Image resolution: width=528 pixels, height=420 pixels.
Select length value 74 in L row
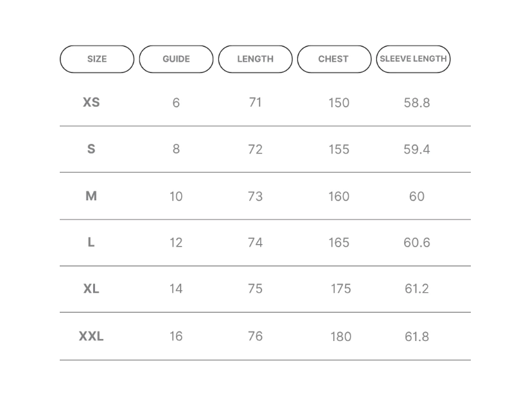click(255, 242)
